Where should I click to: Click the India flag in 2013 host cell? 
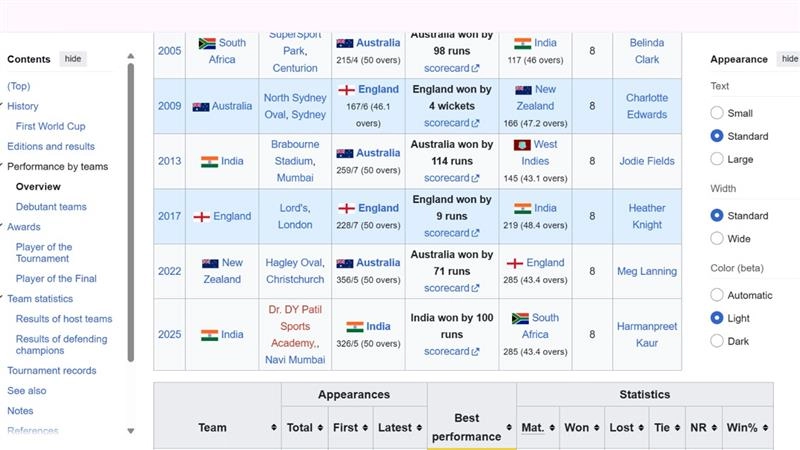point(209,162)
